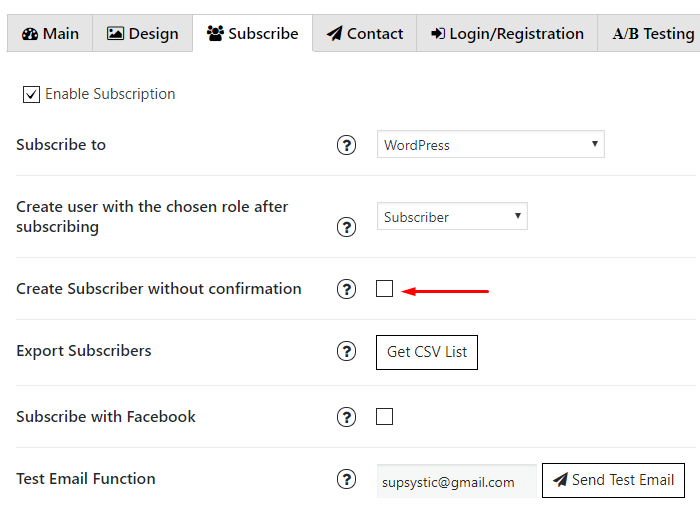Click question mark next to Subscribe with Facebook
The height and width of the screenshot is (511, 700).
point(346,417)
